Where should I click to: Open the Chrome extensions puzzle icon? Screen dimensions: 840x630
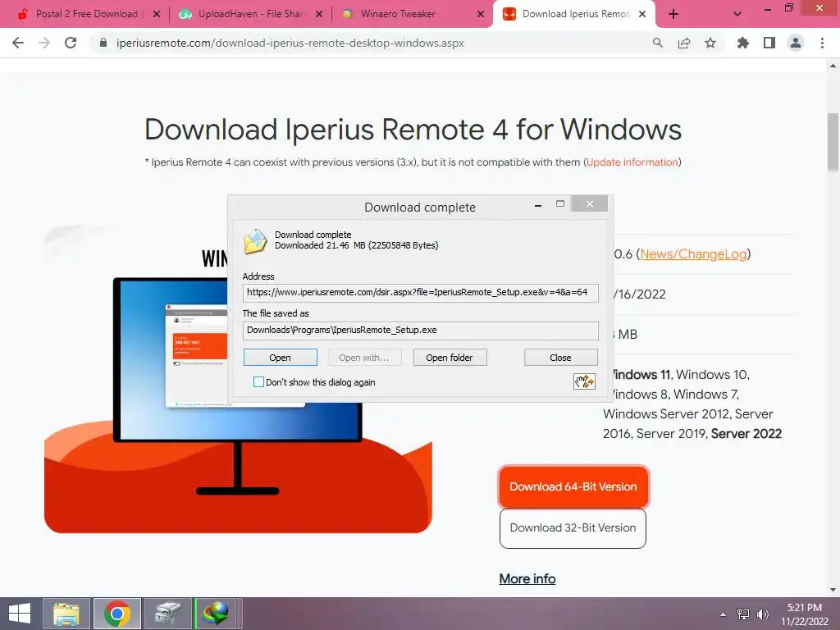[x=742, y=43]
